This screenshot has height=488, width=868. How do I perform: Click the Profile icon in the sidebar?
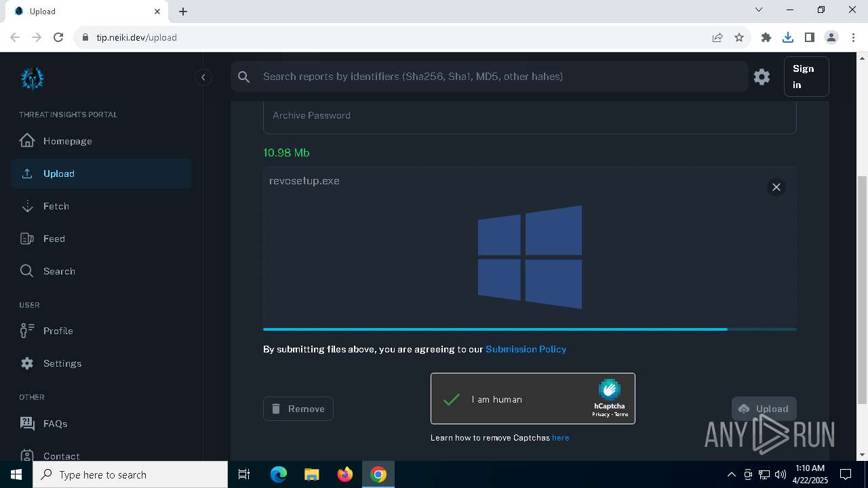point(27,331)
